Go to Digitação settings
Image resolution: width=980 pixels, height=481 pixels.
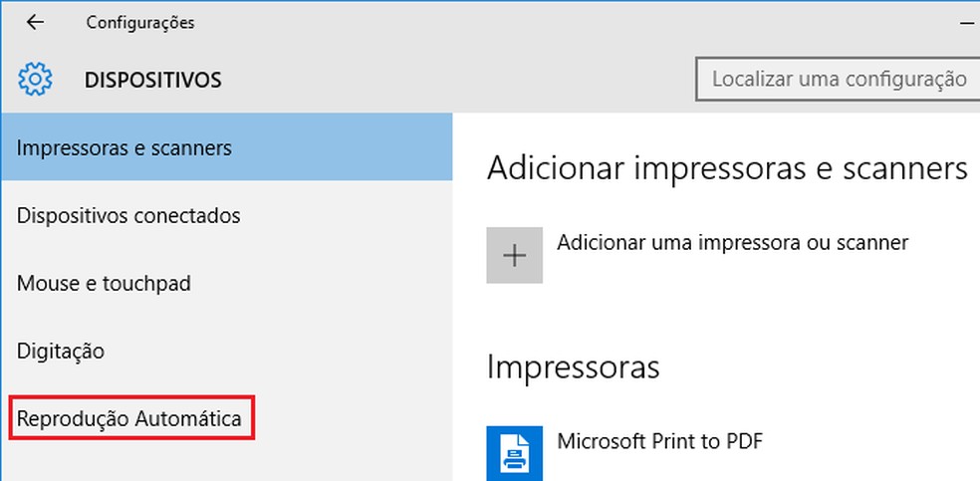[x=61, y=352]
